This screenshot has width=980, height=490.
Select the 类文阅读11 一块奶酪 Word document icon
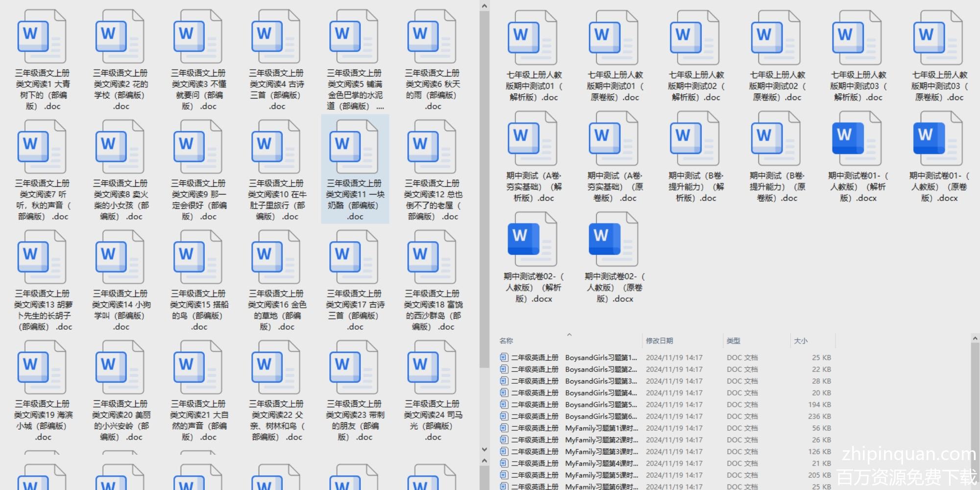pyautogui.click(x=354, y=147)
